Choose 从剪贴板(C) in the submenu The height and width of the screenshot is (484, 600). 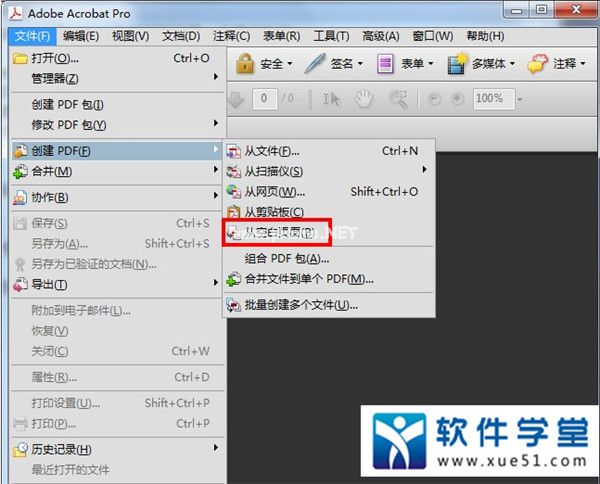click(x=329, y=212)
